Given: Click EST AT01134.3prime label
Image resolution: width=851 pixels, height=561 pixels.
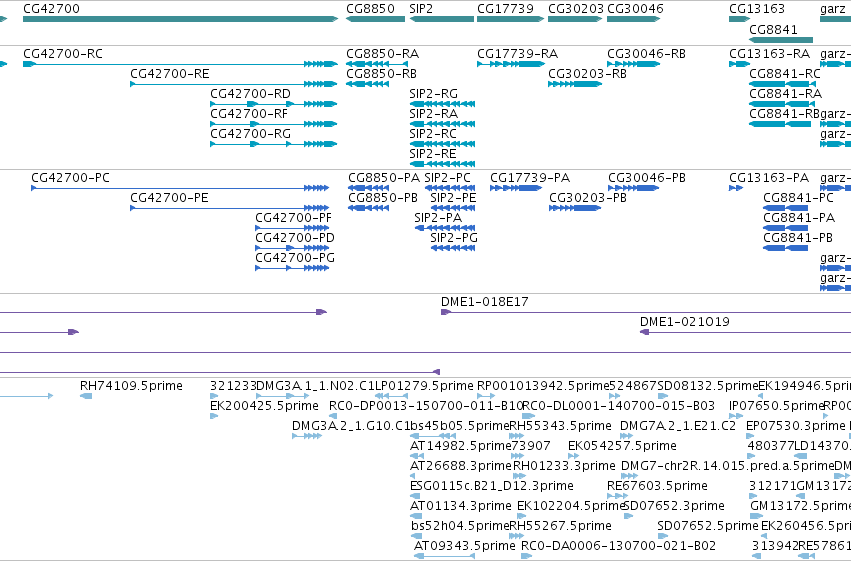Looking at the screenshot, I should (x=461, y=506).
